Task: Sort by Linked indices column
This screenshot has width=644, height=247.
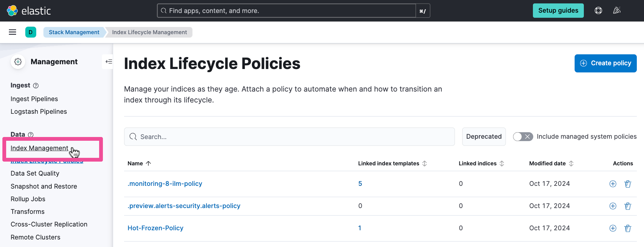Action: 481,163
